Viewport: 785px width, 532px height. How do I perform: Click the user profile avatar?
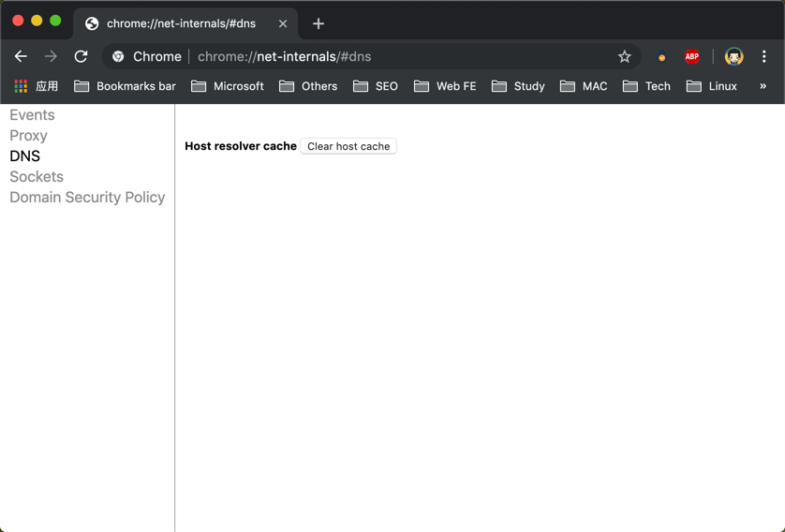point(733,56)
